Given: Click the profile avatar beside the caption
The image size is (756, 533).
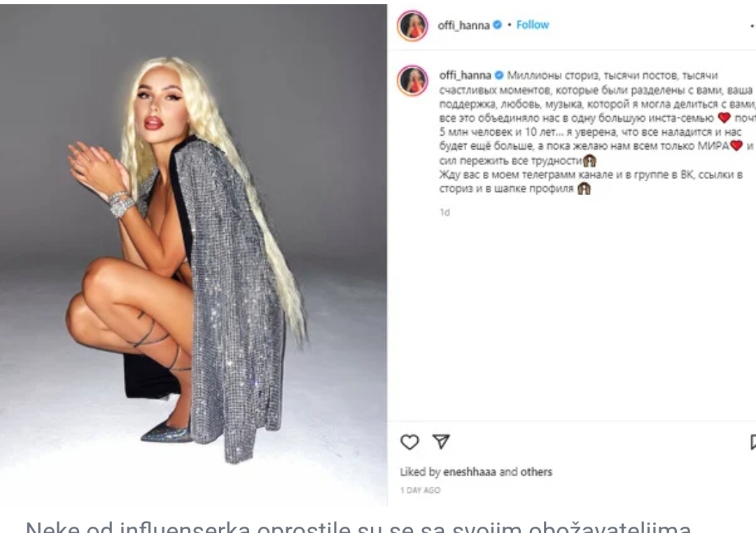Looking at the screenshot, I should pos(412,80).
